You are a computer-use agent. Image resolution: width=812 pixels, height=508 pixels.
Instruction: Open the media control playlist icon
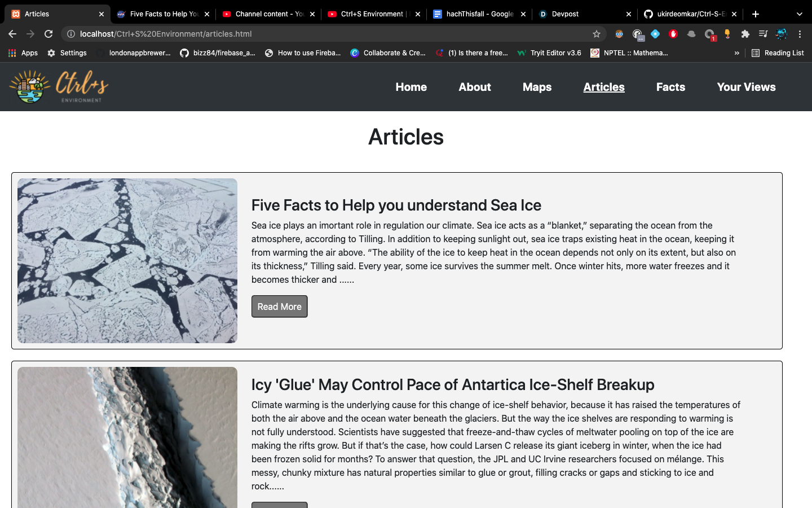(x=763, y=34)
